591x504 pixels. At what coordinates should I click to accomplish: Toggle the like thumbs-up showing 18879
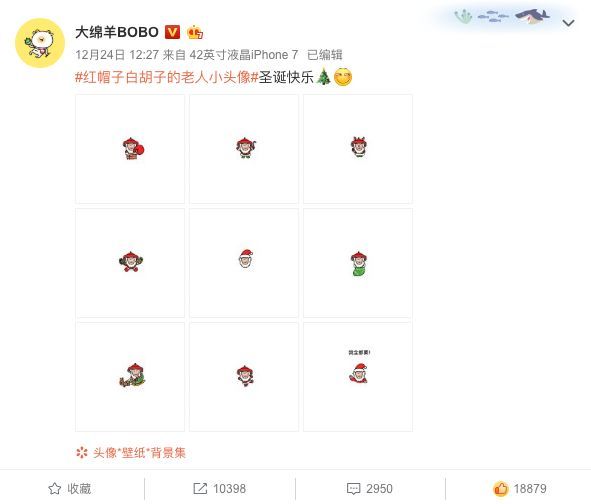tap(520, 489)
